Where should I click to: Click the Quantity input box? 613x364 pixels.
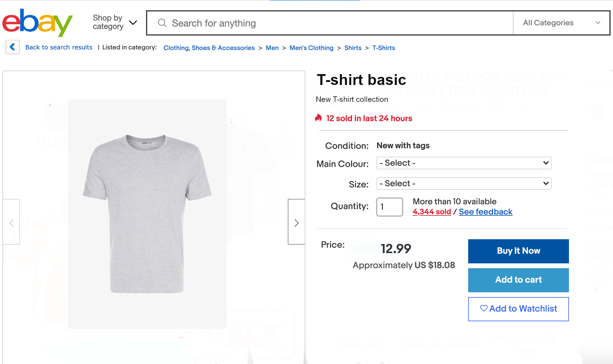(x=389, y=207)
